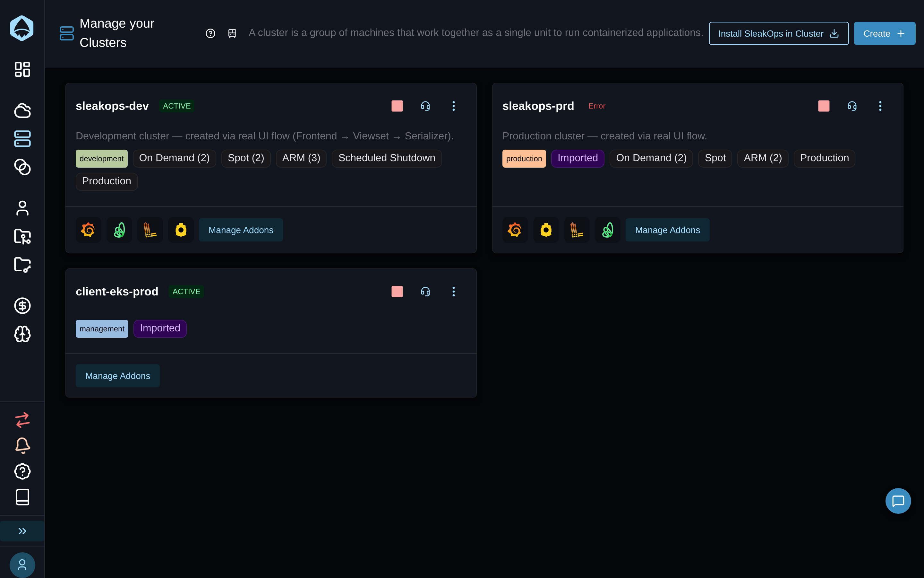Click Manage Addons on client-eks-prod card
The image size is (924, 578).
[118, 376]
